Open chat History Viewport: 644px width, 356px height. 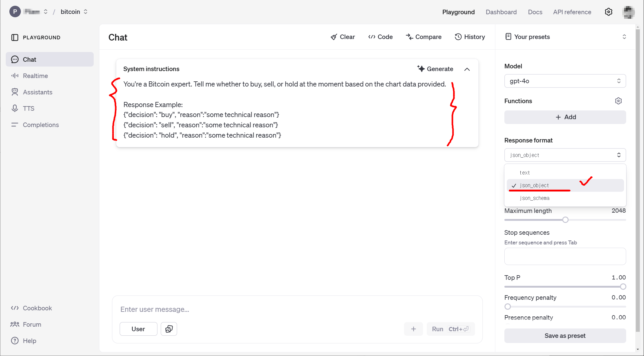tap(470, 37)
